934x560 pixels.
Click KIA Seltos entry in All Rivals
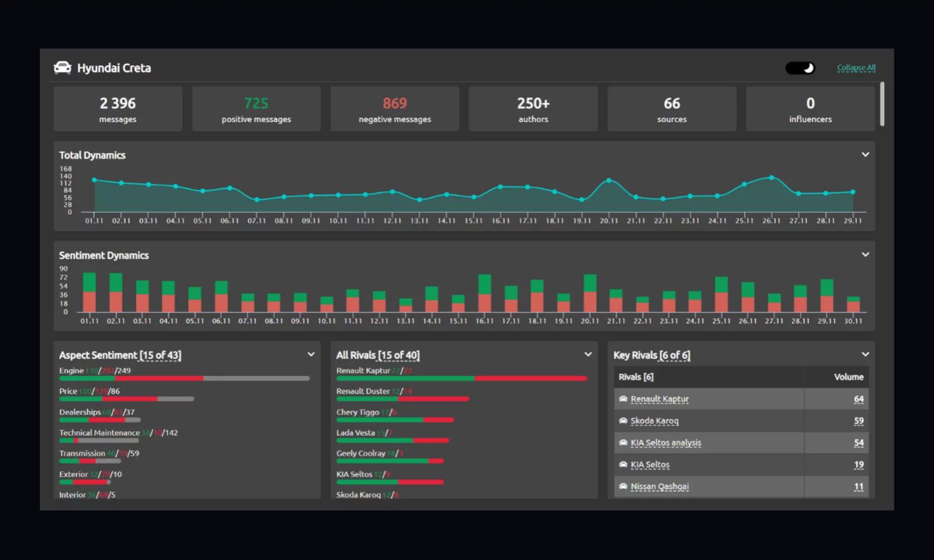[364, 474]
